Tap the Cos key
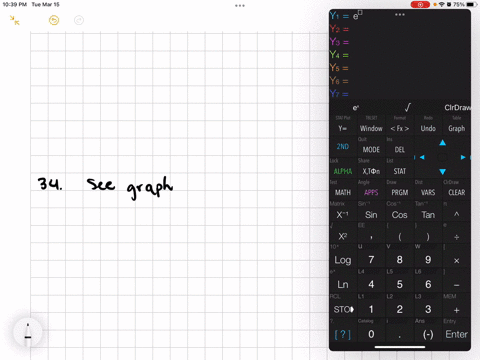The height and width of the screenshot is (360, 480). click(x=399, y=215)
